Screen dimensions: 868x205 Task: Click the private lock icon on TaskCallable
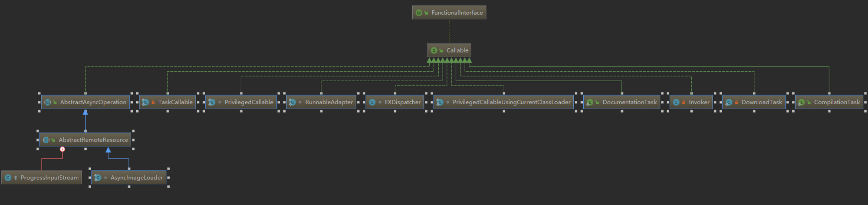coord(153,102)
